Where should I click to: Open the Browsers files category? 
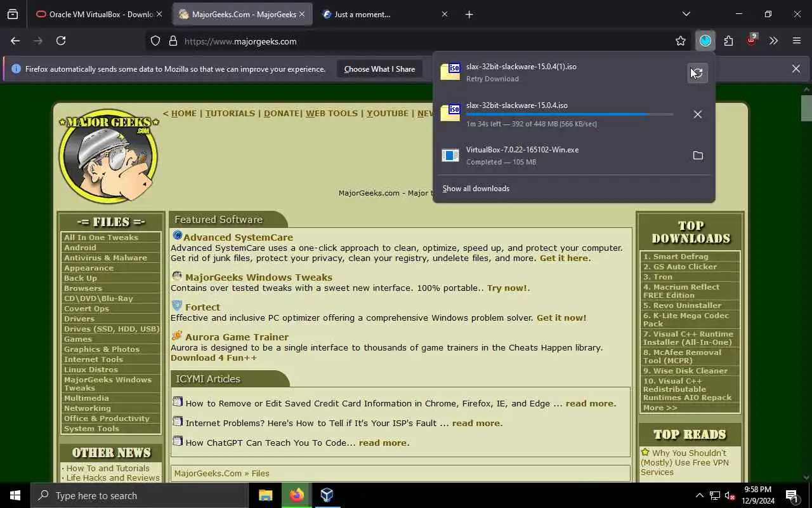(x=82, y=288)
